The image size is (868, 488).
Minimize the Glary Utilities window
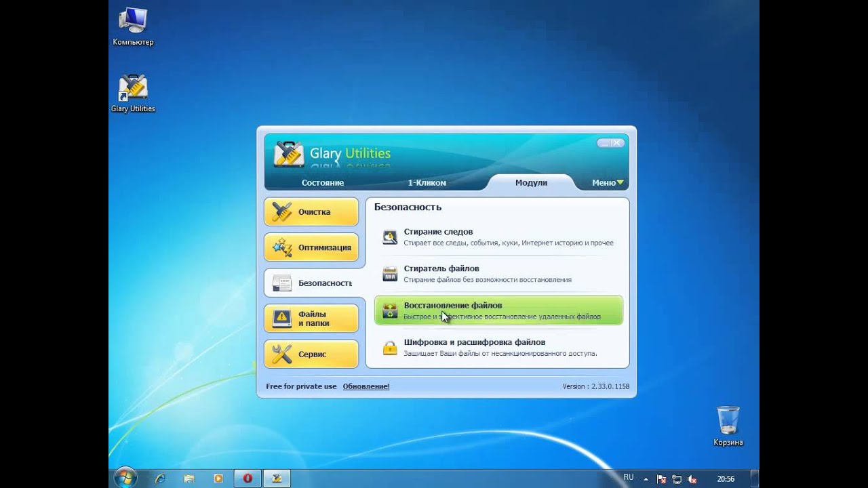[604, 143]
